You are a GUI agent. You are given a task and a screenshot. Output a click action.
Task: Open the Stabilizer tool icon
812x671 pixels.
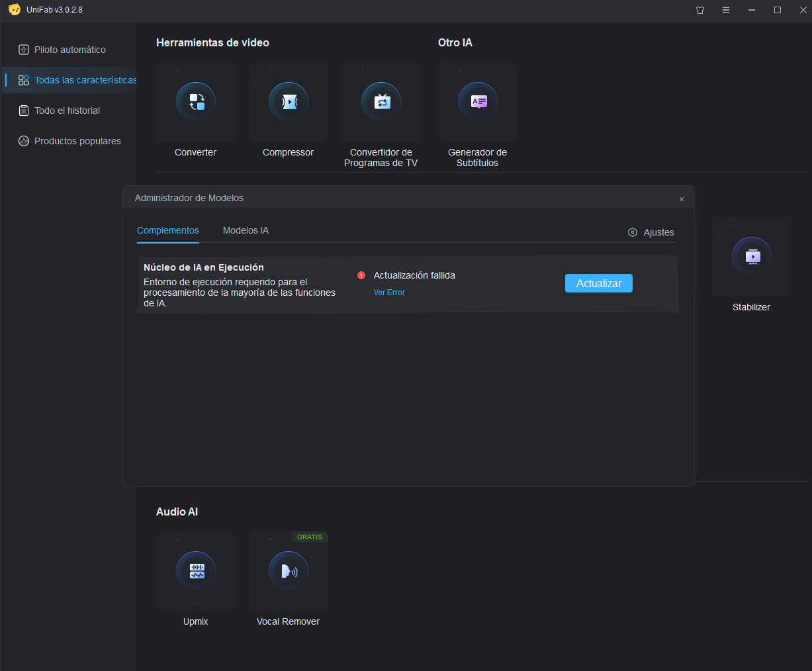tap(752, 257)
